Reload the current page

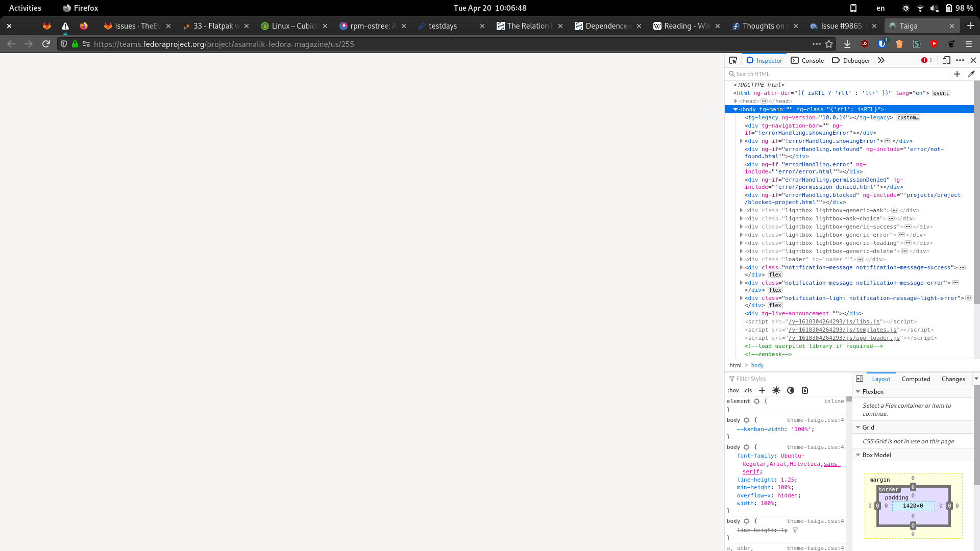[x=46, y=44]
